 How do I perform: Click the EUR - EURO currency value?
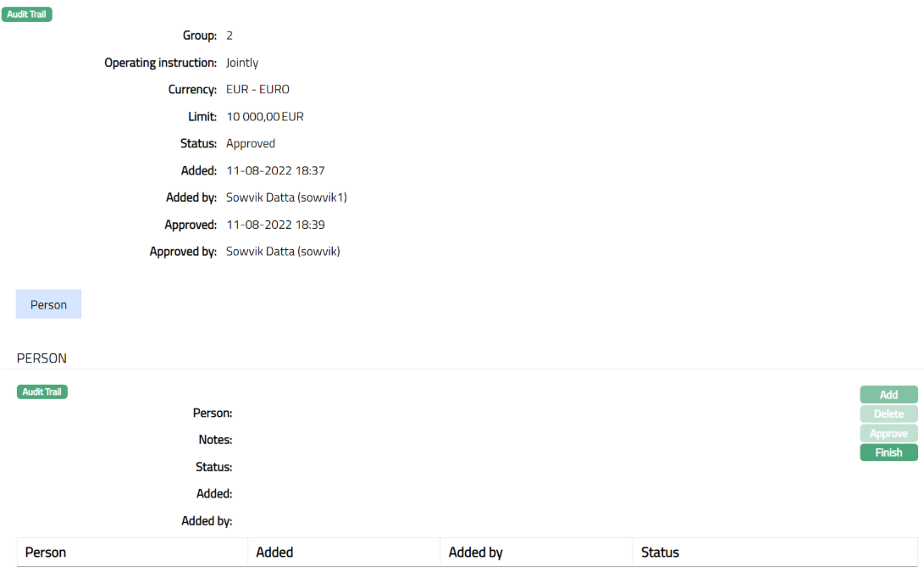(x=257, y=90)
